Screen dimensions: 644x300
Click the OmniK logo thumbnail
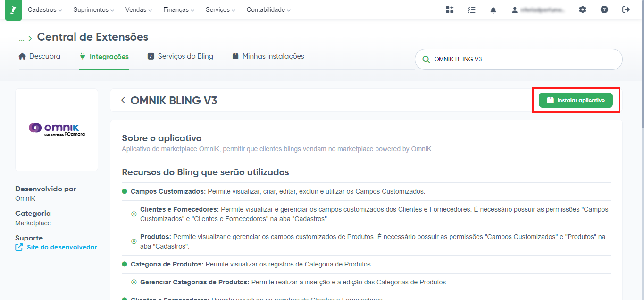57,129
